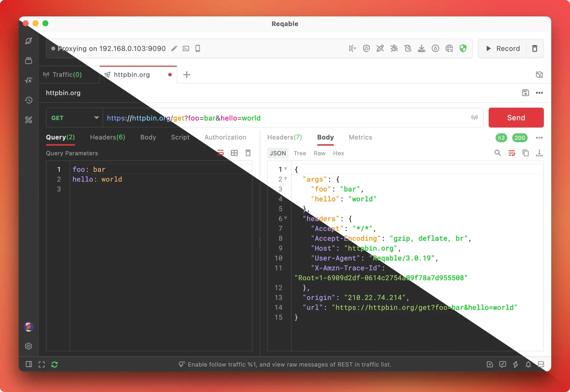Open the Tools panel in the sidebar
Screen dimensions: 570x392
28,120
